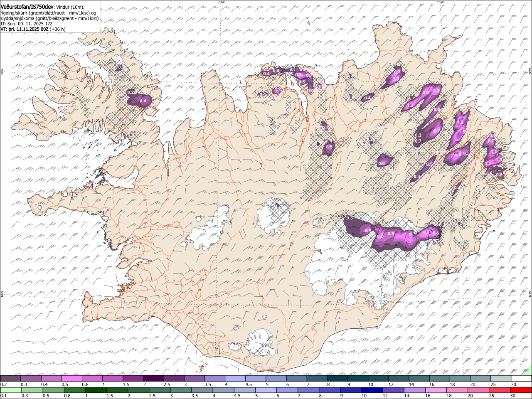The height and width of the screenshot is (399, 532).
Task: Select bright pink top-row swatch starting at 0.5
Action: coord(71,378)
